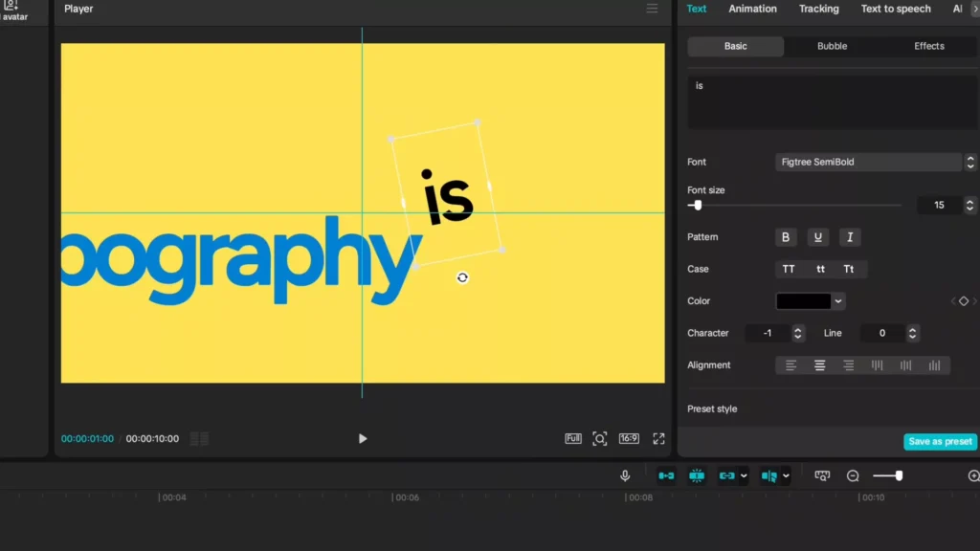Switch to the Bubble tab
The image size is (980, 551).
[x=831, y=46]
